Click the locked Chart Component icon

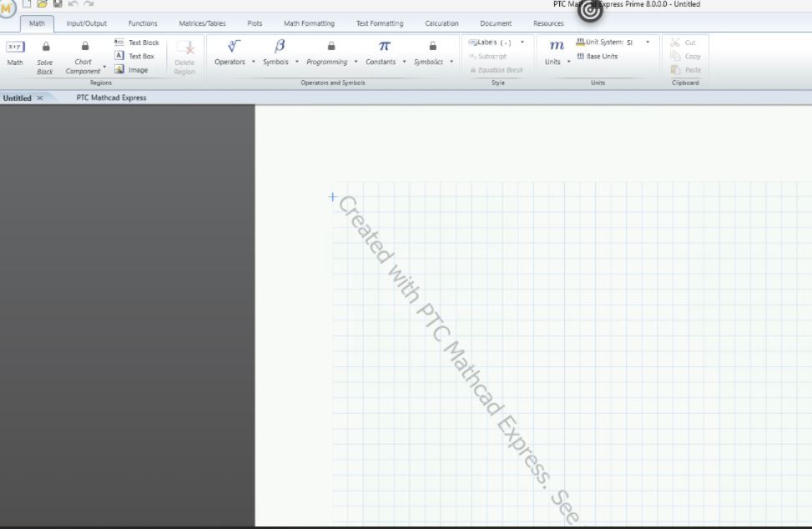85,46
